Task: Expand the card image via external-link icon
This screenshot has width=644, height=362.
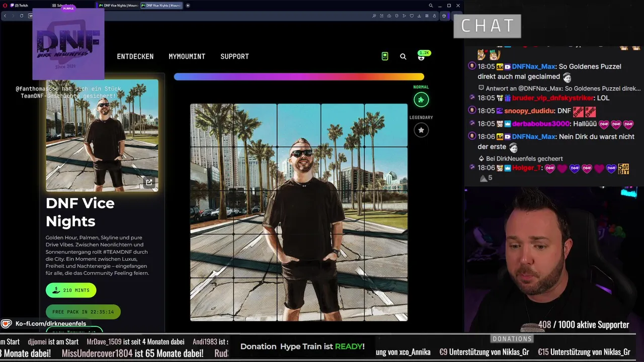Action: [x=149, y=183]
